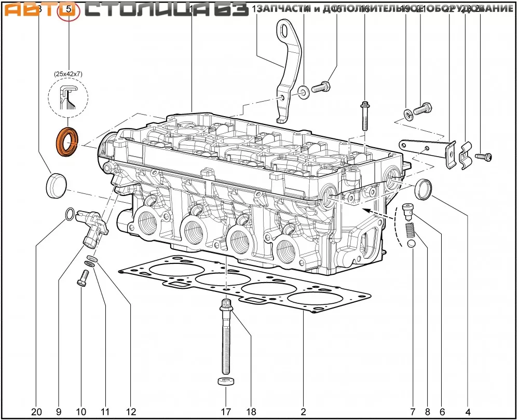Click the seal cross-section detail in dashed circle
This screenshot has width=519, height=420.
tap(67, 100)
